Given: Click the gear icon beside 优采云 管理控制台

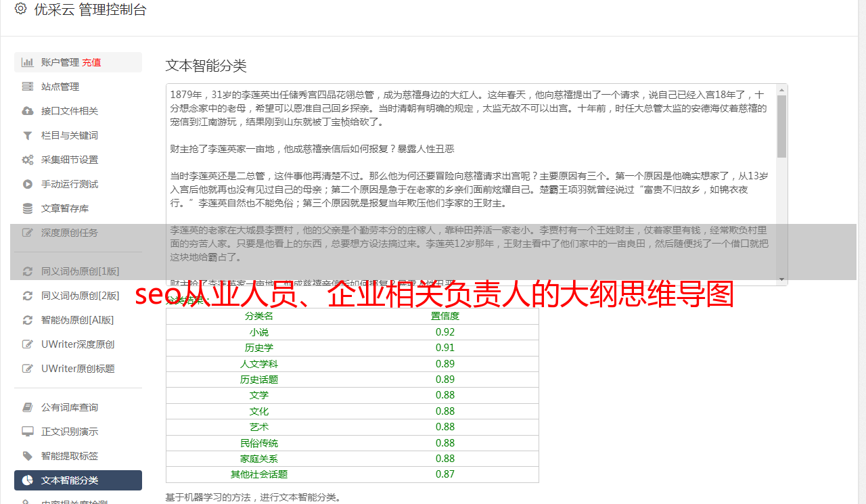Looking at the screenshot, I should tap(20, 9).
